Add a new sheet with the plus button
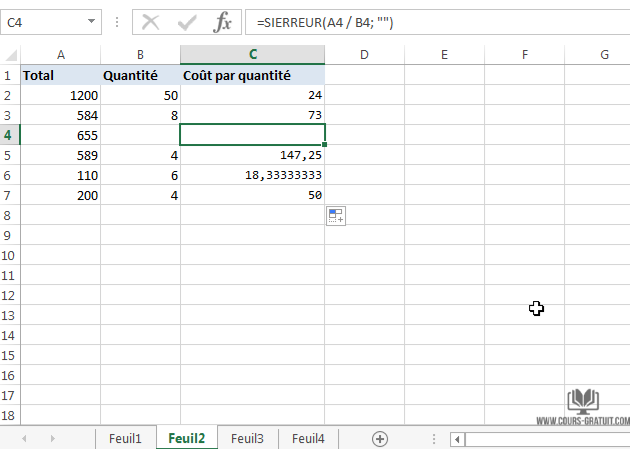This screenshot has height=449, width=630. tap(380, 438)
